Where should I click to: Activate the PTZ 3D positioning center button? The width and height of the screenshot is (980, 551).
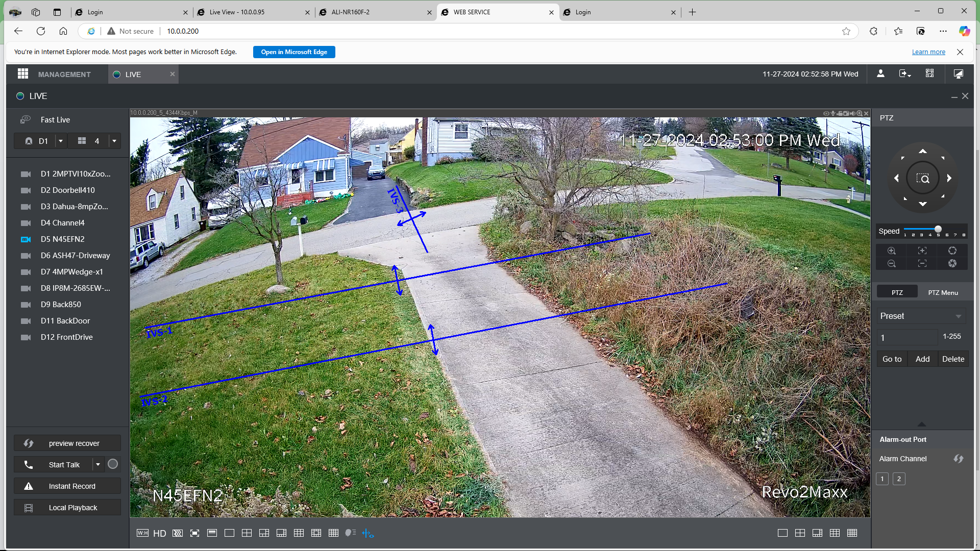(x=922, y=178)
